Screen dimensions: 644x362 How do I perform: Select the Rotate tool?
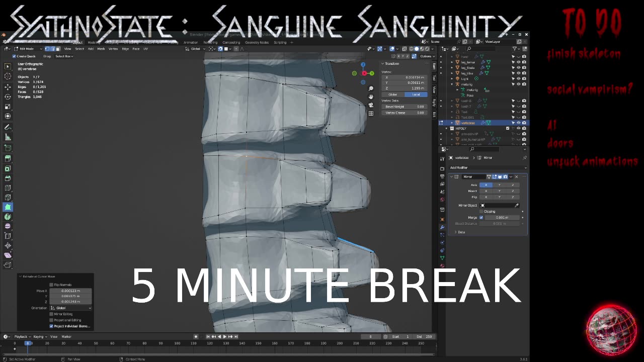click(8, 97)
